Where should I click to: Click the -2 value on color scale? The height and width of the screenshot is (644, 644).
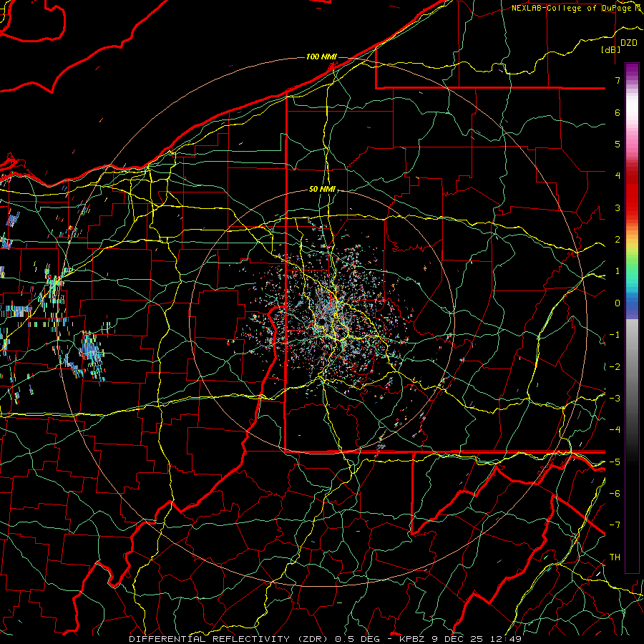615,366
